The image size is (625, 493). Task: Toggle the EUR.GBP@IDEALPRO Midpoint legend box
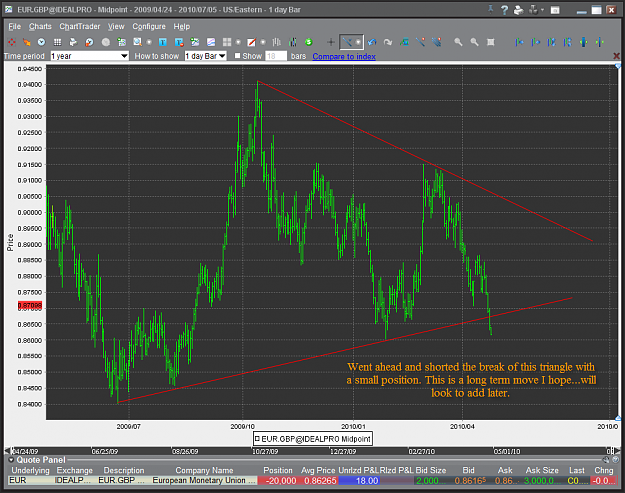(x=257, y=439)
